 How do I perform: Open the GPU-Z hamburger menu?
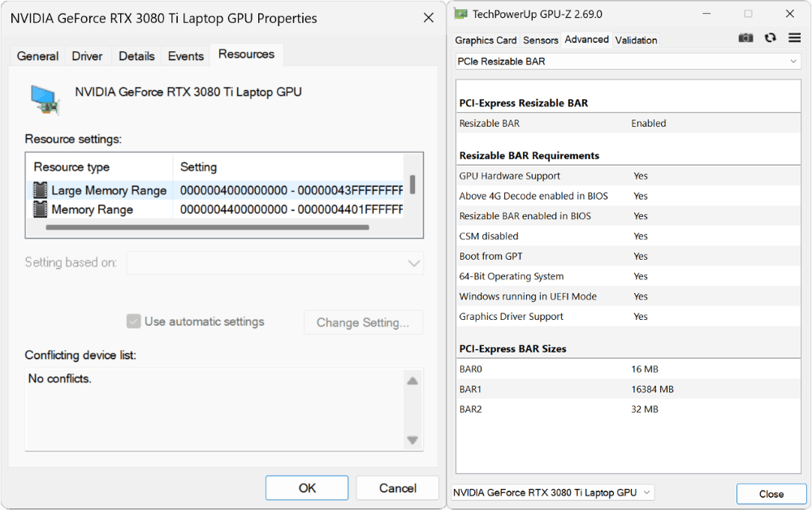pyautogui.click(x=794, y=38)
